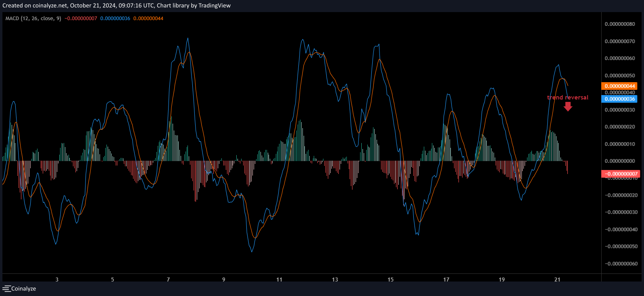Click the MACD (12, 26, close, 9) legend
644x296 pixels.
(33, 19)
